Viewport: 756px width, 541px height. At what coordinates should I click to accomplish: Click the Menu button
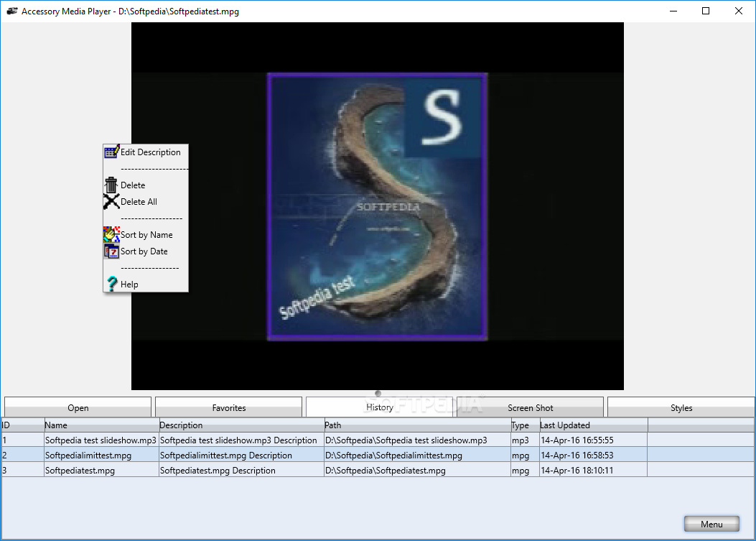711,524
